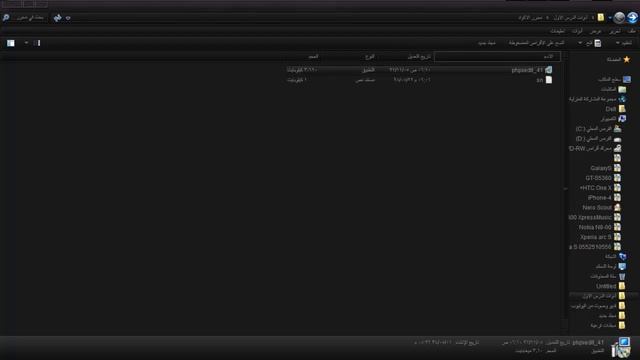Click the Name column header (الاسم)

coord(497,56)
